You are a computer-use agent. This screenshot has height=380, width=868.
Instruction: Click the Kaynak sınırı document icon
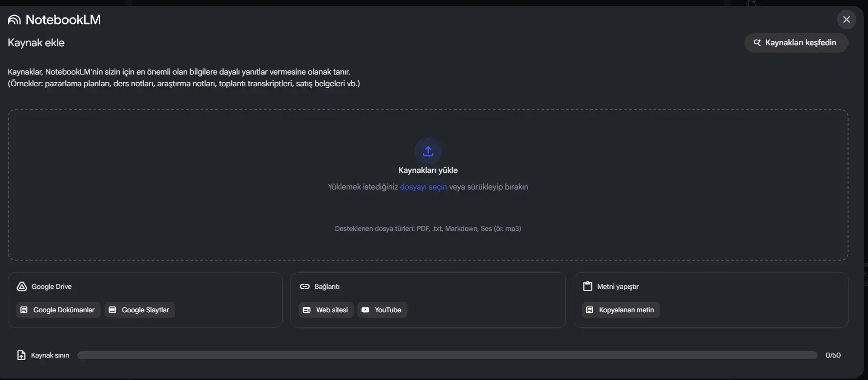(x=21, y=355)
